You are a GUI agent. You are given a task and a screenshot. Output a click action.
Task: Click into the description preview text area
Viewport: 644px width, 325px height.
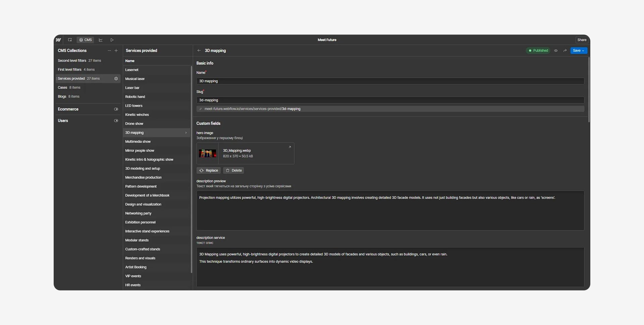(390, 211)
